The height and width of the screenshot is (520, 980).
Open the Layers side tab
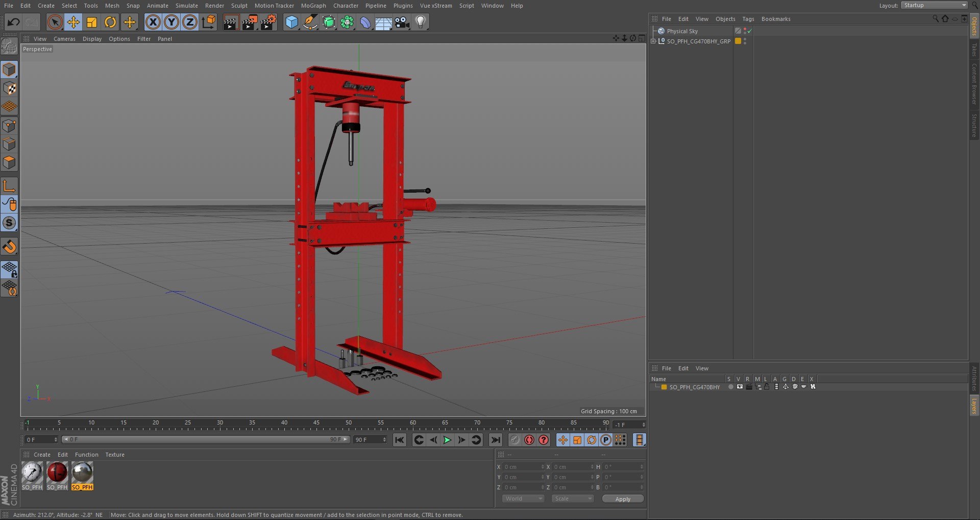[974, 406]
